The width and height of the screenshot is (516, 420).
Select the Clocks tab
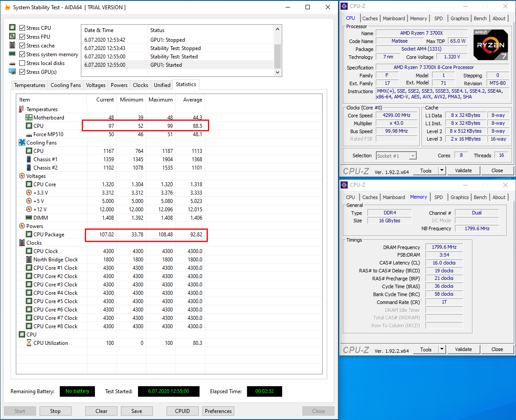click(x=141, y=85)
